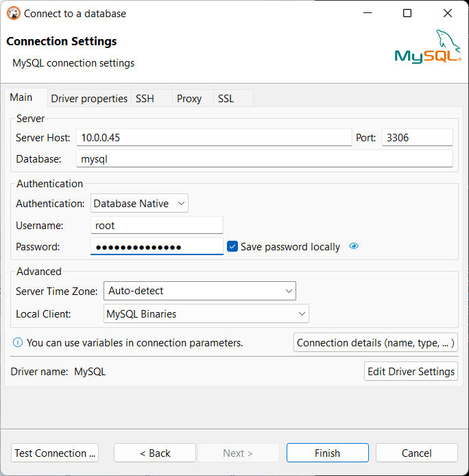This screenshot has width=469, height=476.
Task: Go back with the Back button
Action: click(155, 453)
